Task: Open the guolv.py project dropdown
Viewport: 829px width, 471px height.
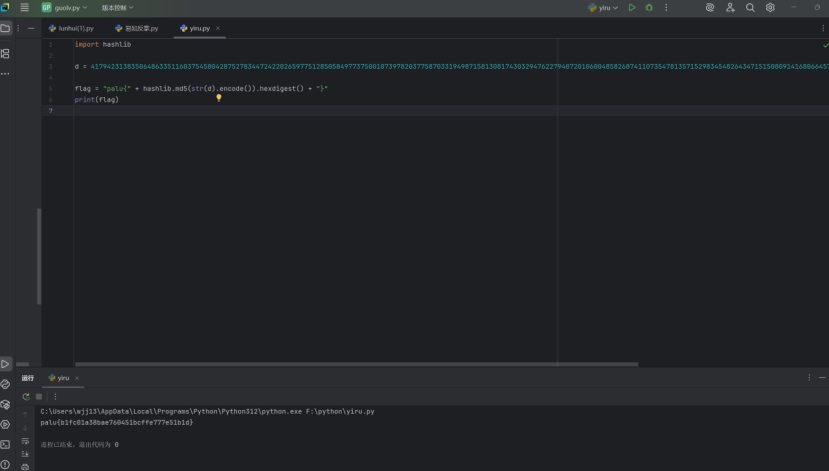Action: tap(65, 7)
